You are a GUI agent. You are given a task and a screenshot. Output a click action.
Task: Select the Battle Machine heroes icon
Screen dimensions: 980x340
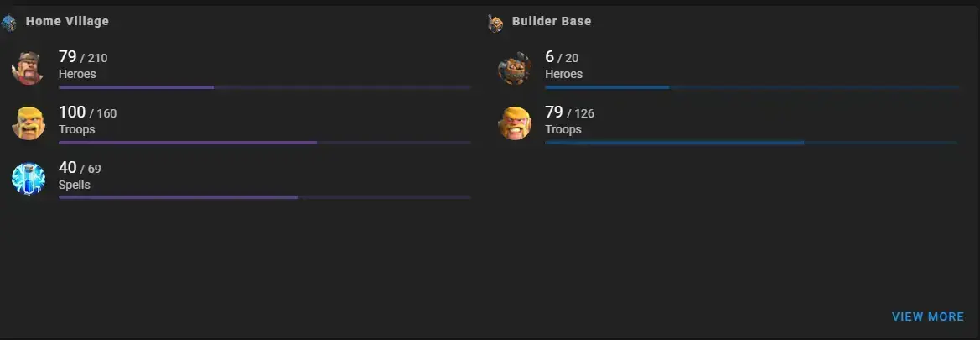click(x=515, y=68)
